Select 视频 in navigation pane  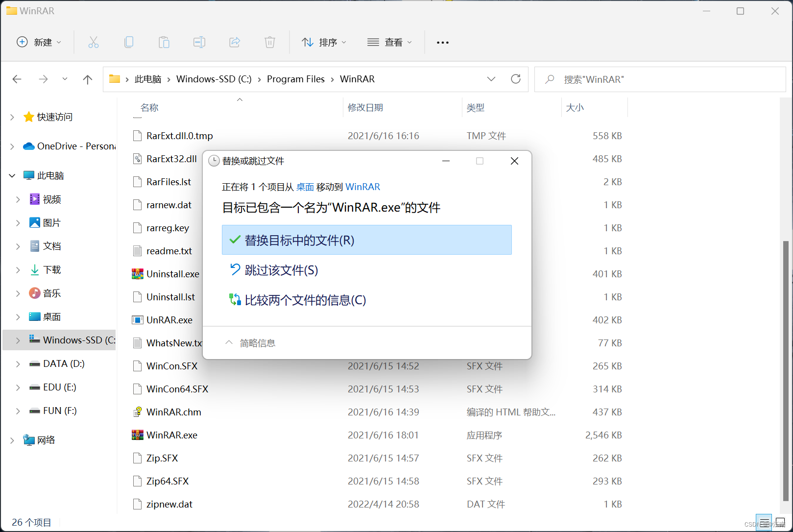pyautogui.click(x=52, y=199)
